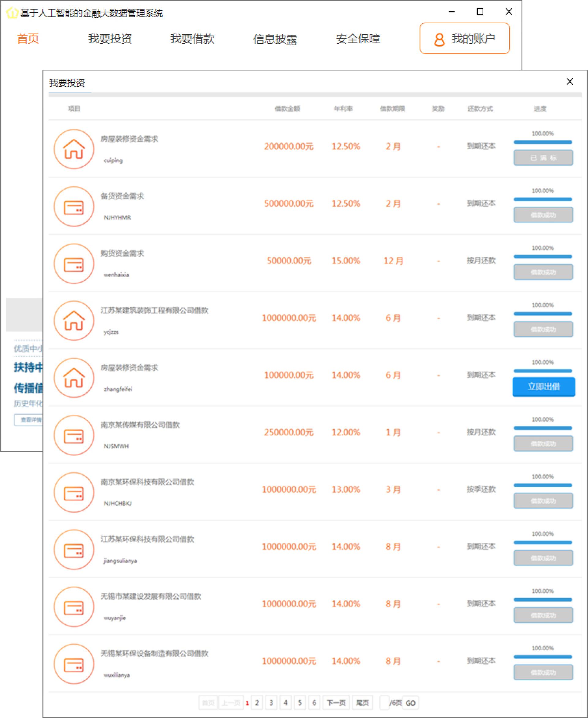Click card icon for 无锡市某建设发展有限公司借款

[x=74, y=607]
